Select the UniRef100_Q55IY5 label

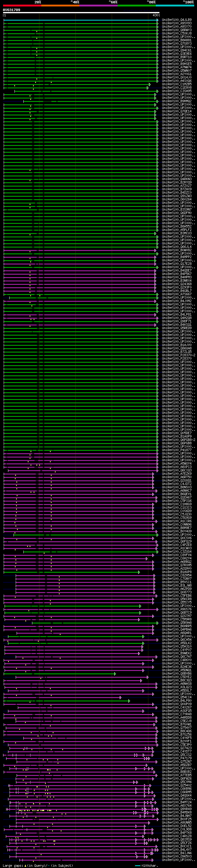point(177,602)
